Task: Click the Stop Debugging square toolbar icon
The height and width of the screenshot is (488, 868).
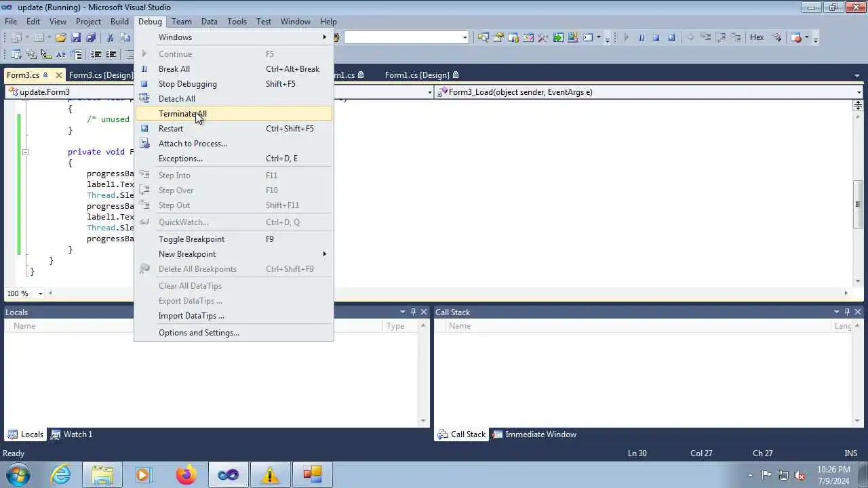Action: pos(656,38)
